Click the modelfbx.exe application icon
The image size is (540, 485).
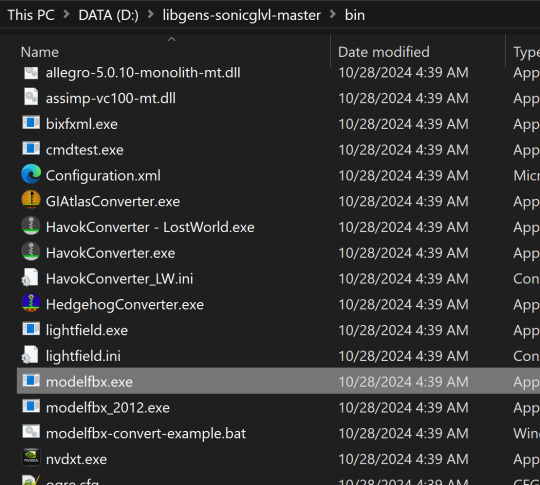[31, 380]
